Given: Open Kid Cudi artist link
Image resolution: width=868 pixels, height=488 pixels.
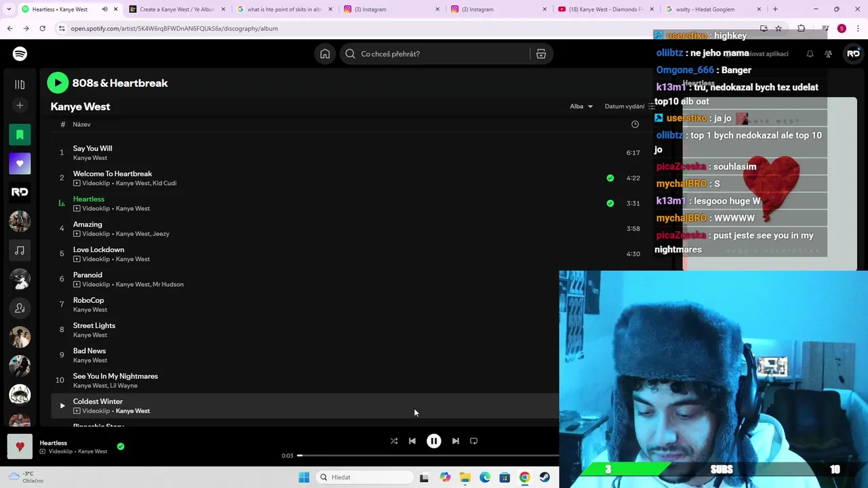Looking at the screenshot, I should click(x=165, y=183).
